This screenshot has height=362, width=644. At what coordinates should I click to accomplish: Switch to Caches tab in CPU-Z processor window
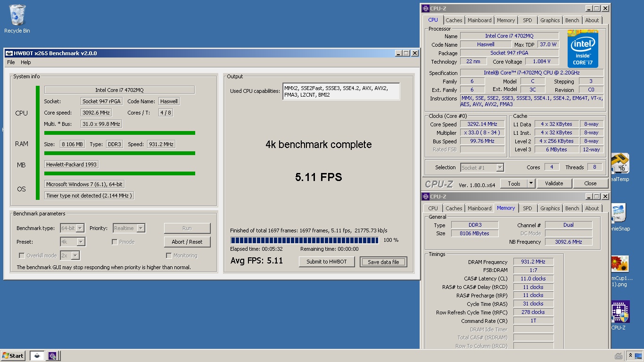(454, 20)
